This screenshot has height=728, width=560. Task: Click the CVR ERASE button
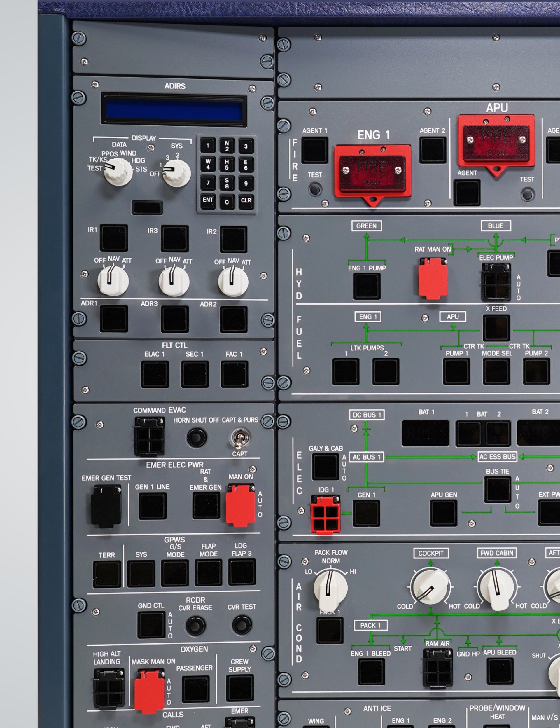[195, 625]
